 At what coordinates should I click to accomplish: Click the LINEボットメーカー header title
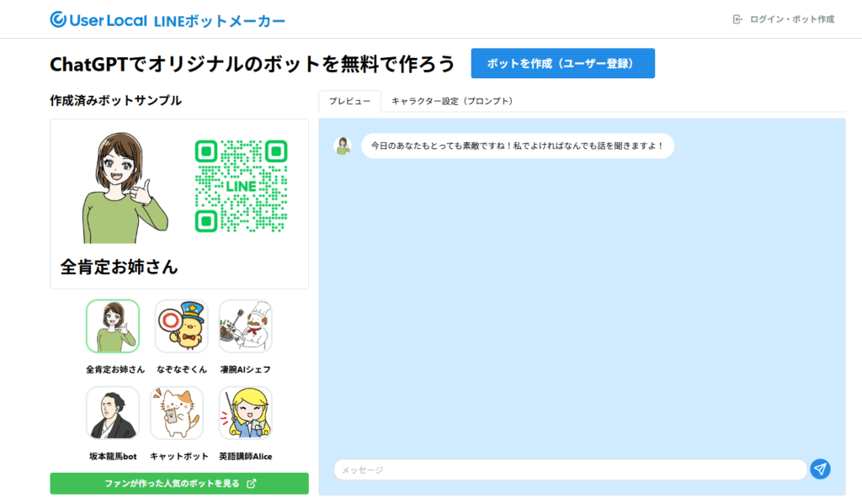click(220, 21)
